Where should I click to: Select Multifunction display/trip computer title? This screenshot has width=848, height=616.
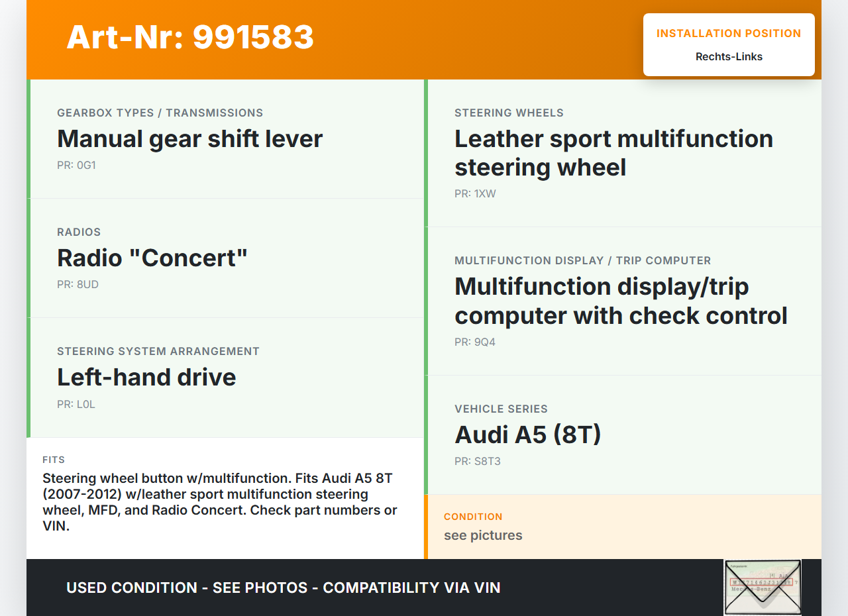point(621,301)
